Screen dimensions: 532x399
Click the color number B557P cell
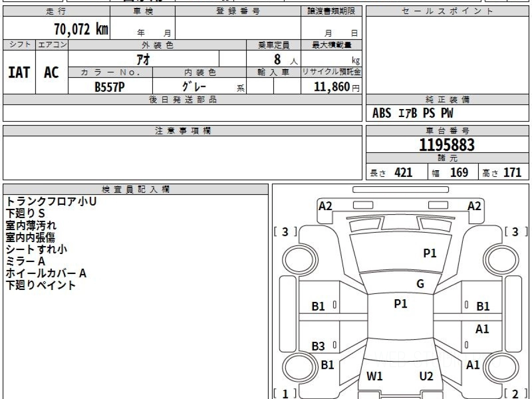click(110, 87)
